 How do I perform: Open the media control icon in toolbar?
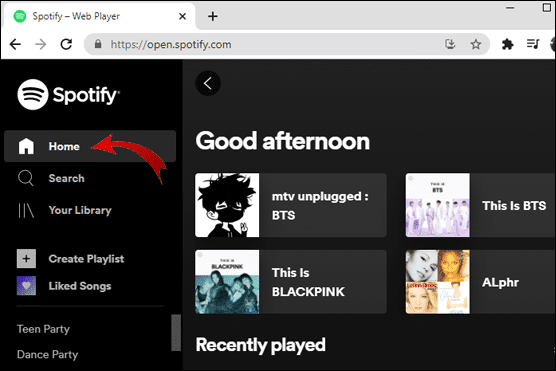pos(533,44)
